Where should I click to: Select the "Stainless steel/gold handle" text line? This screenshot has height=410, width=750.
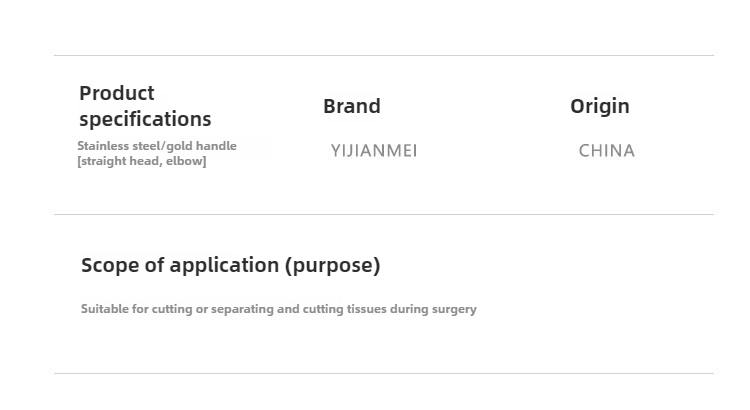pyautogui.click(x=157, y=146)
